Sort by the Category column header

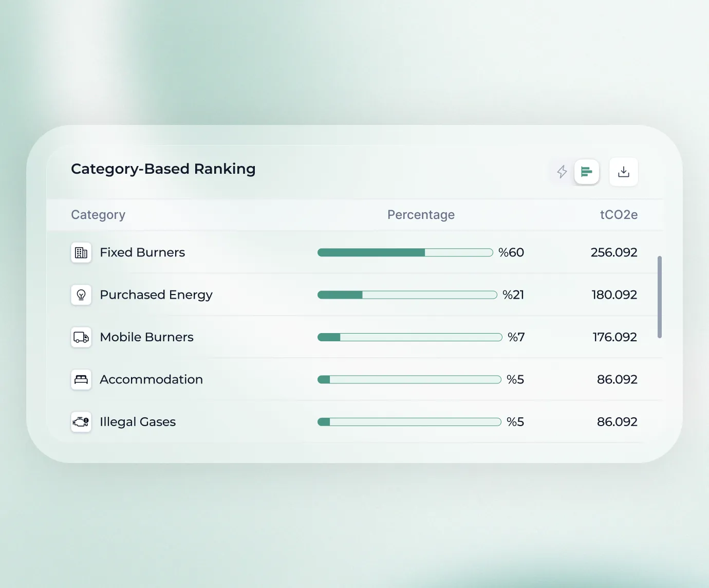[98, 215]
